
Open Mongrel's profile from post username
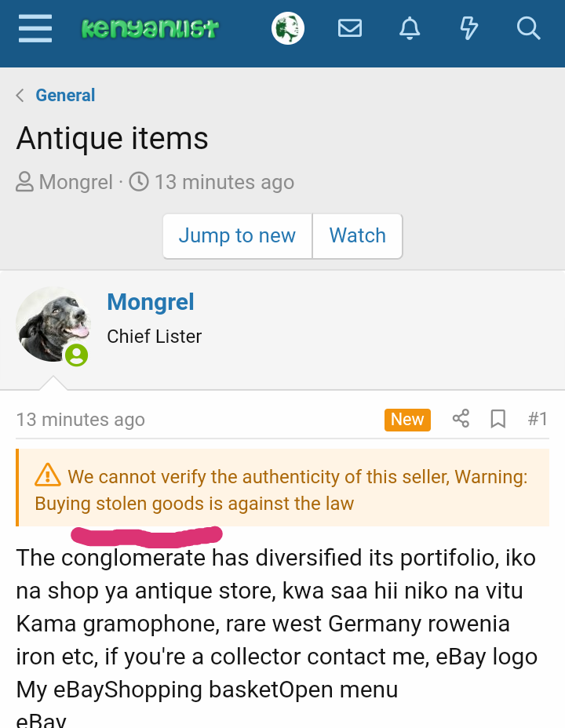tap(150, 302)
